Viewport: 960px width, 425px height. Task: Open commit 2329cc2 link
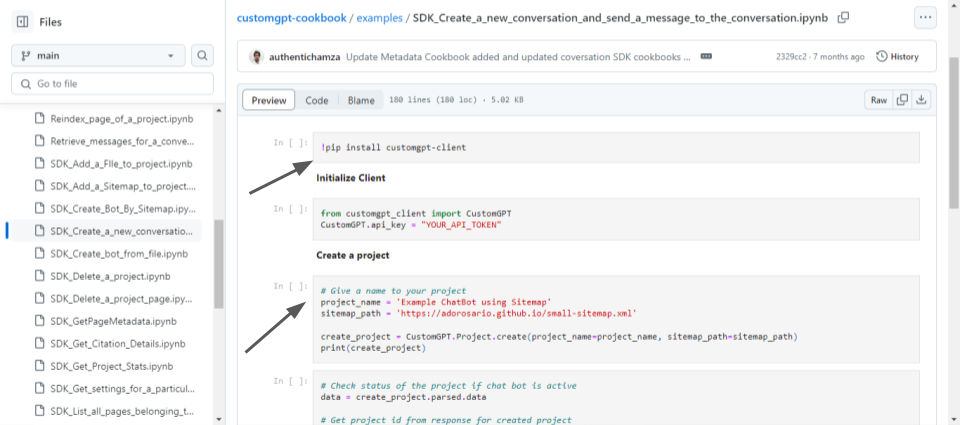(792, 56)
